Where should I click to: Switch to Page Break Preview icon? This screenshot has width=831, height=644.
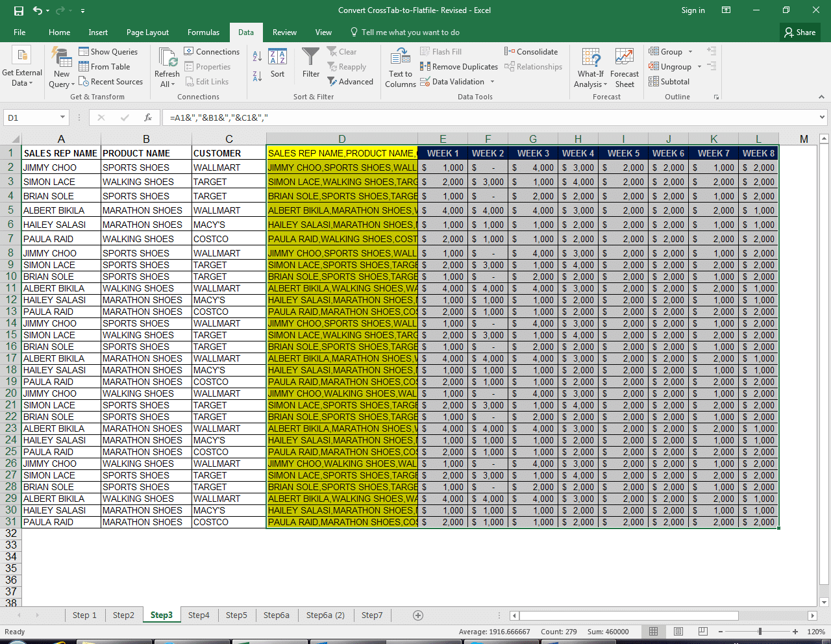click(703, 632)
